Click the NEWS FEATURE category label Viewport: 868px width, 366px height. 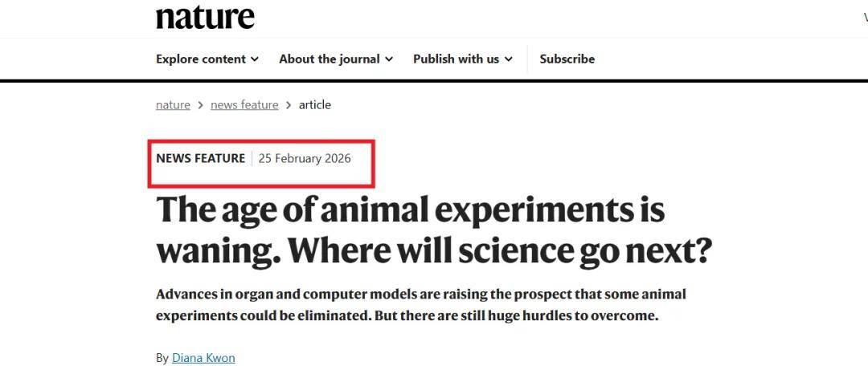click(200, 158)
